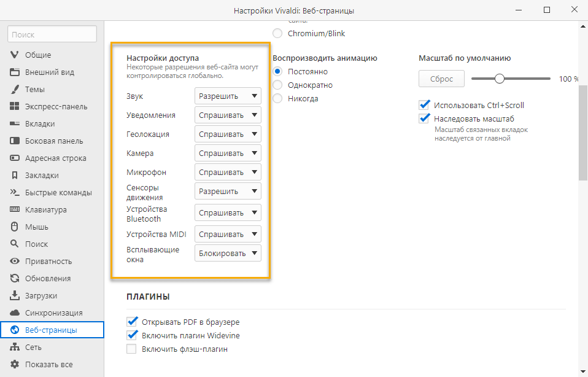Click the Privacy eye icon
This screenshot has width=588, height=377.
(15, 261)
